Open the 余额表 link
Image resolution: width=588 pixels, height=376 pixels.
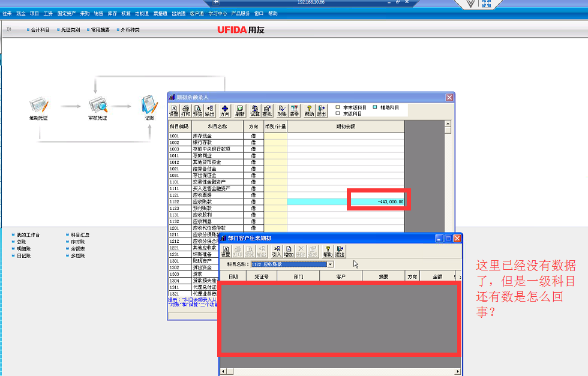coord(77,248)
